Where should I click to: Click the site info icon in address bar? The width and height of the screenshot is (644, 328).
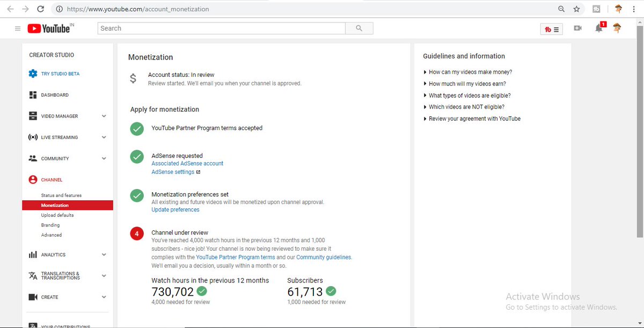coord(58,9)
